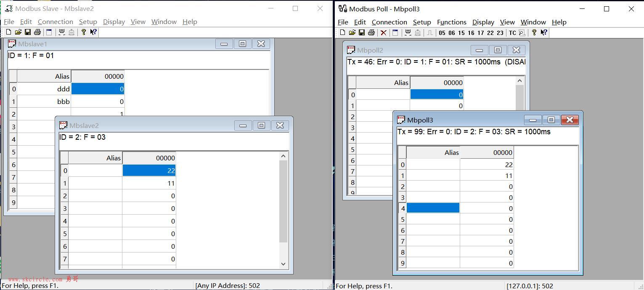Screen dimensions: 644x290
Task: Click function 23 read/write registers toolbar button
Action: 500,33
